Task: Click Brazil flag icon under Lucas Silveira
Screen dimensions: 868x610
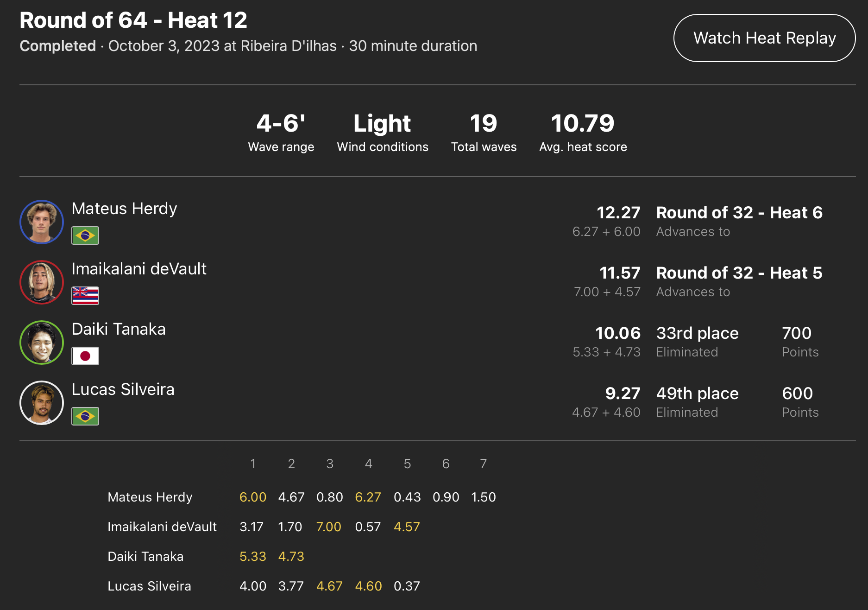Action: tap(85, 416)
